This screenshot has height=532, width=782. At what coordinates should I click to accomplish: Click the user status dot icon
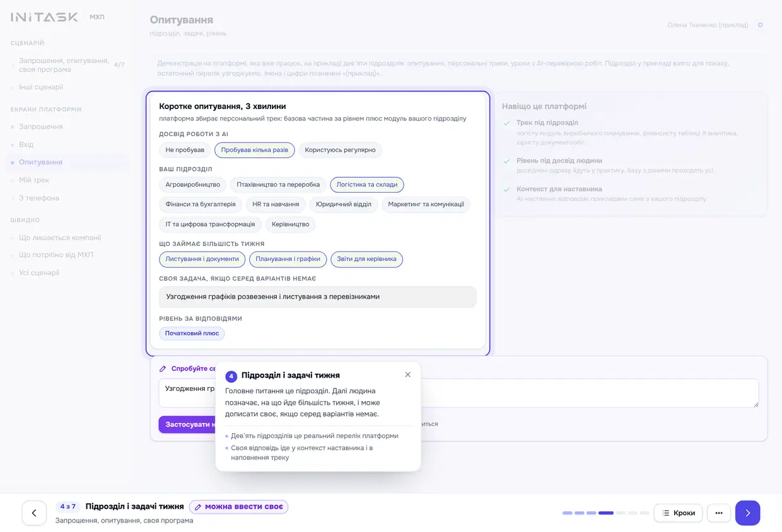(760, 25)
